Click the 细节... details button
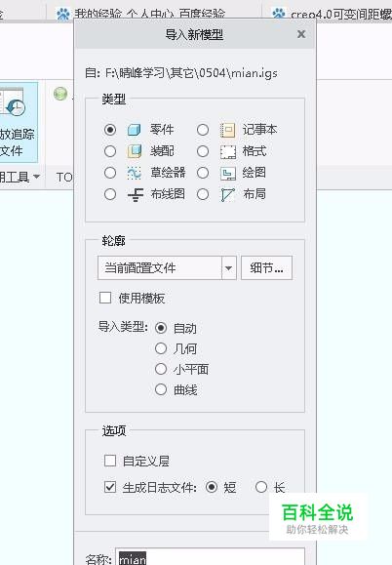392x565 pixels. click(x=266, y=268)
